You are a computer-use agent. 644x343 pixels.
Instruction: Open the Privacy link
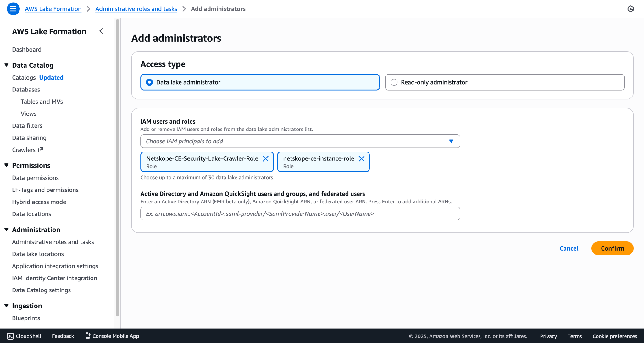548,336
